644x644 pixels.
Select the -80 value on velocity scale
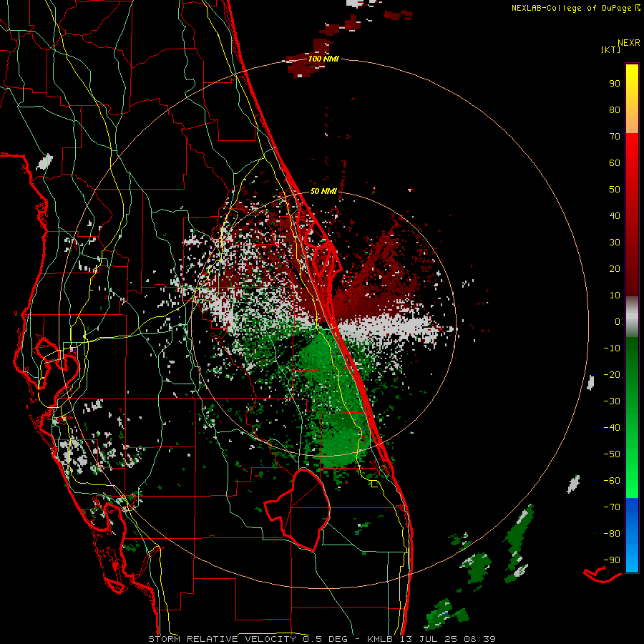(612, 534)
